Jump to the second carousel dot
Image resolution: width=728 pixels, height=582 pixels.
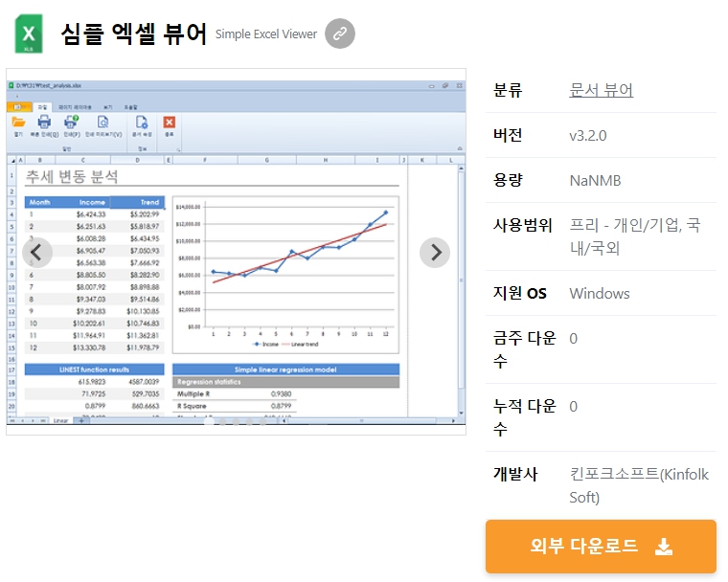[223, 421]
